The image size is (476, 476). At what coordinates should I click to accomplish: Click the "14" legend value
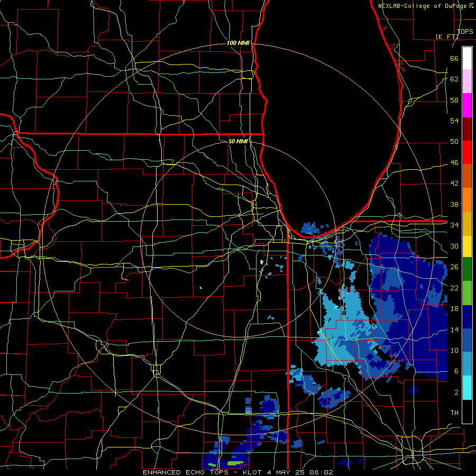tap(454, 329)
